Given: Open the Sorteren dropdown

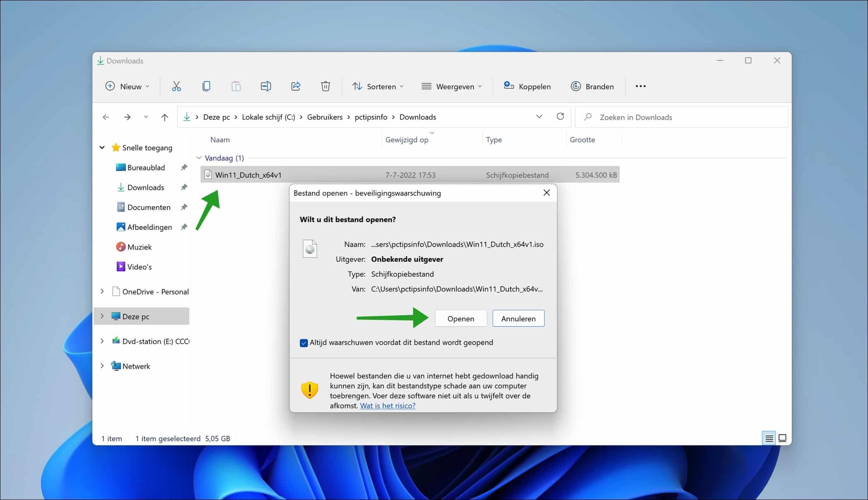Looking at the screenshot, I should coord(378,86).
